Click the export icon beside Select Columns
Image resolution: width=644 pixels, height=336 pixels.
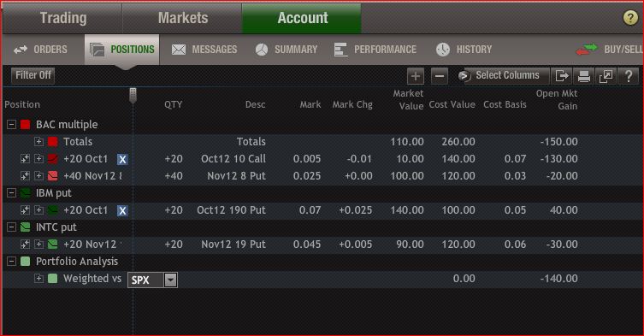(x=561, y=76)
